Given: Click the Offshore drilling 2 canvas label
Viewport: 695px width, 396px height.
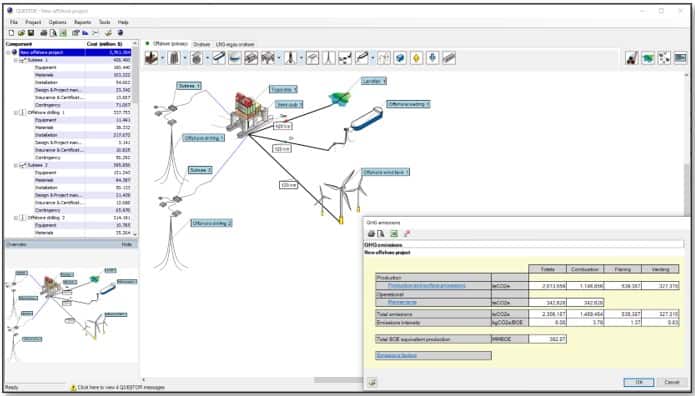Looking at the screenshot, I should point(212,223).
